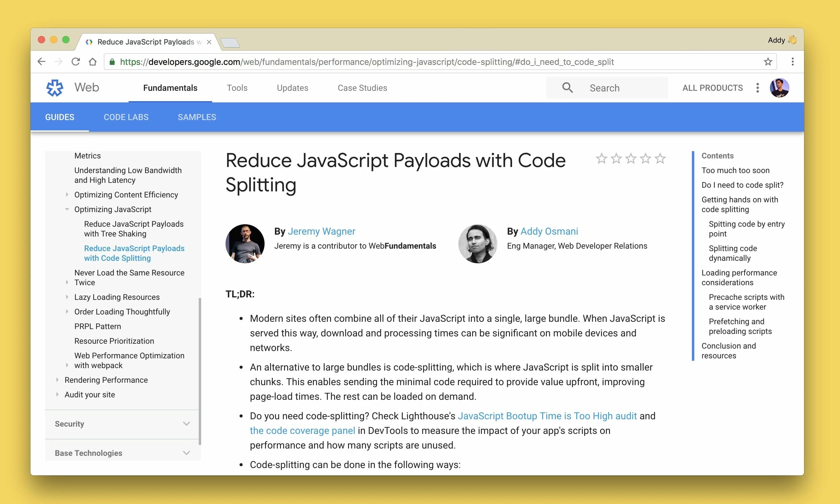This screenshot has height=504, width=840.
Task: Jump to Do I need to code split?
Action: coord(742,185)
